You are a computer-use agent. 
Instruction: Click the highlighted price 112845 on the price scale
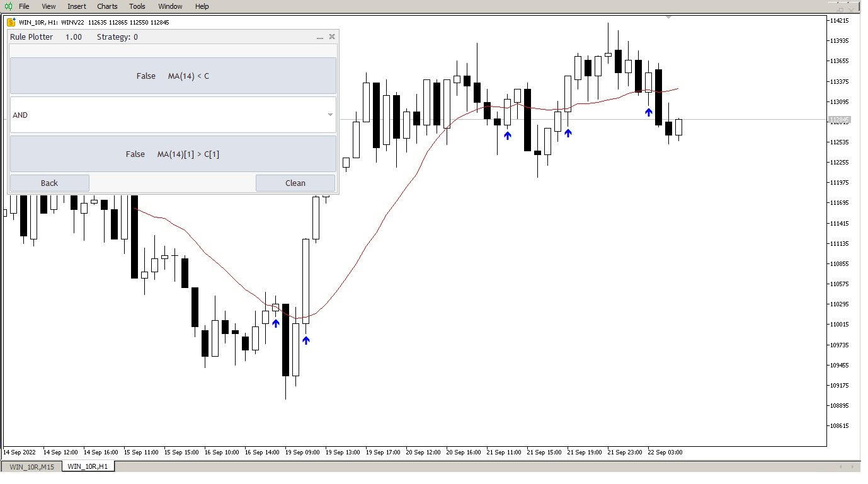pyautogui.click(x=841, y=120)
